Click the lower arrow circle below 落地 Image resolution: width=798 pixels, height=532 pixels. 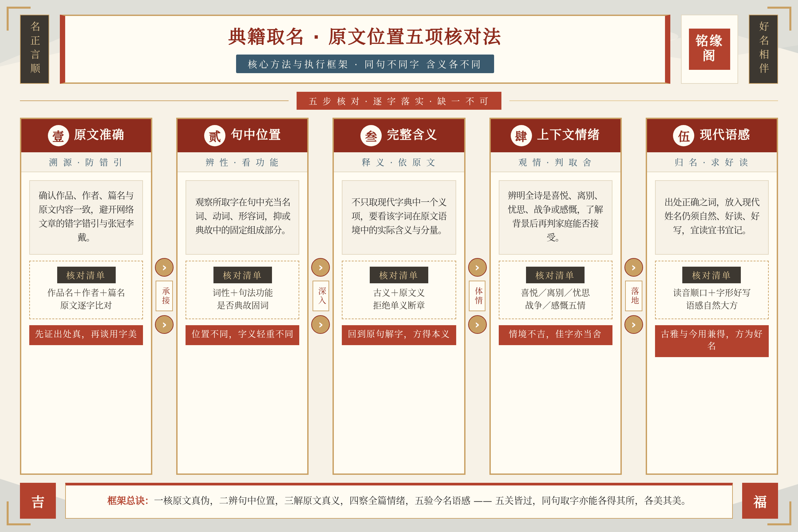634,325
